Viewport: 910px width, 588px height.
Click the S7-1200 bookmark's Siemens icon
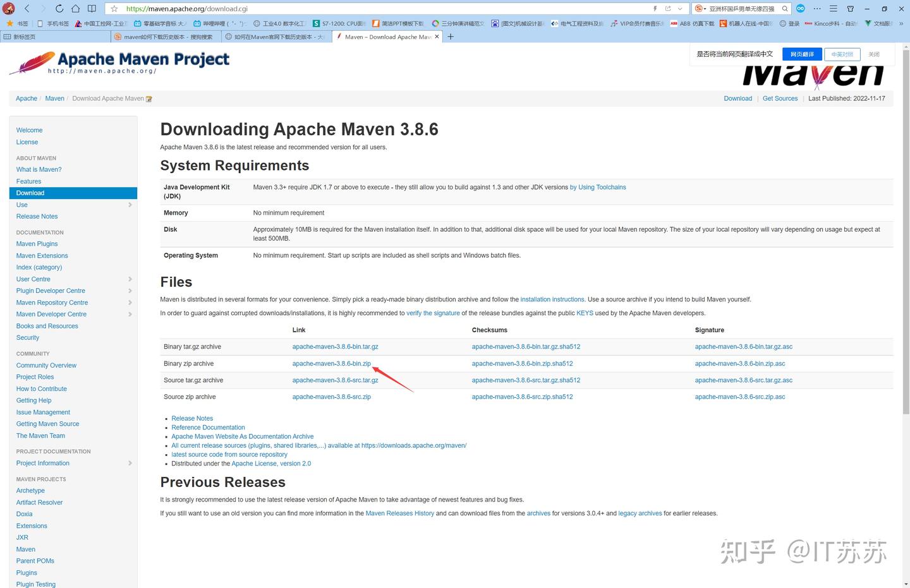click(317, 23)
